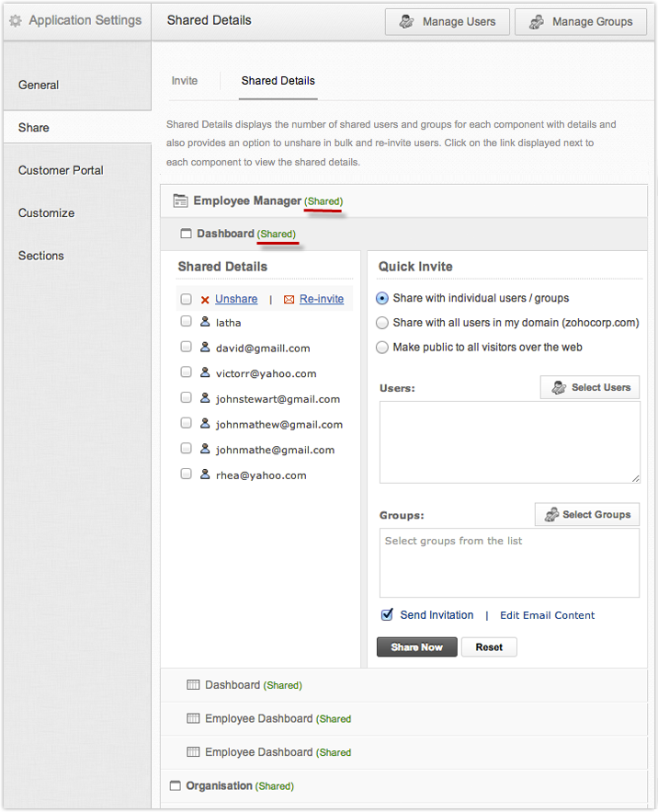
Task: Click the red Unshare X icon
Action: tap(205, 300)
